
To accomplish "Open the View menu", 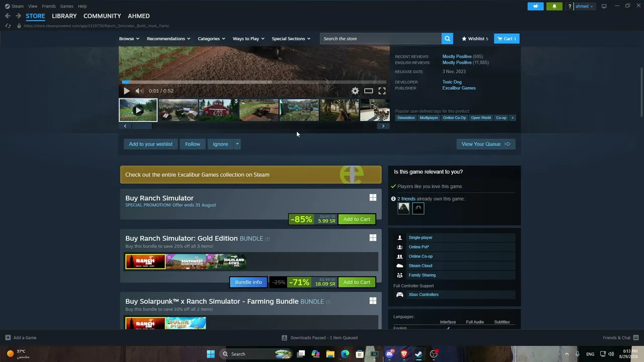I will [x=33, y=6].
